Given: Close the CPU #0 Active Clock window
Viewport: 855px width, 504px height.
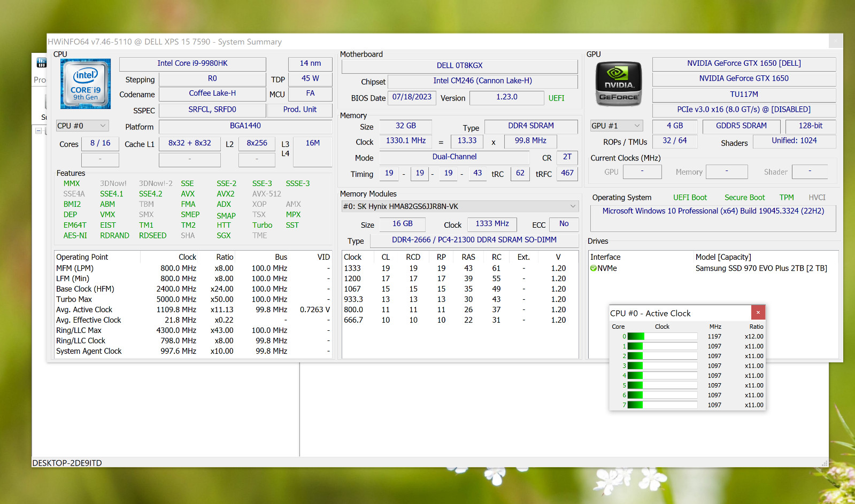Looking at the screenshot, I should (758, 313).
